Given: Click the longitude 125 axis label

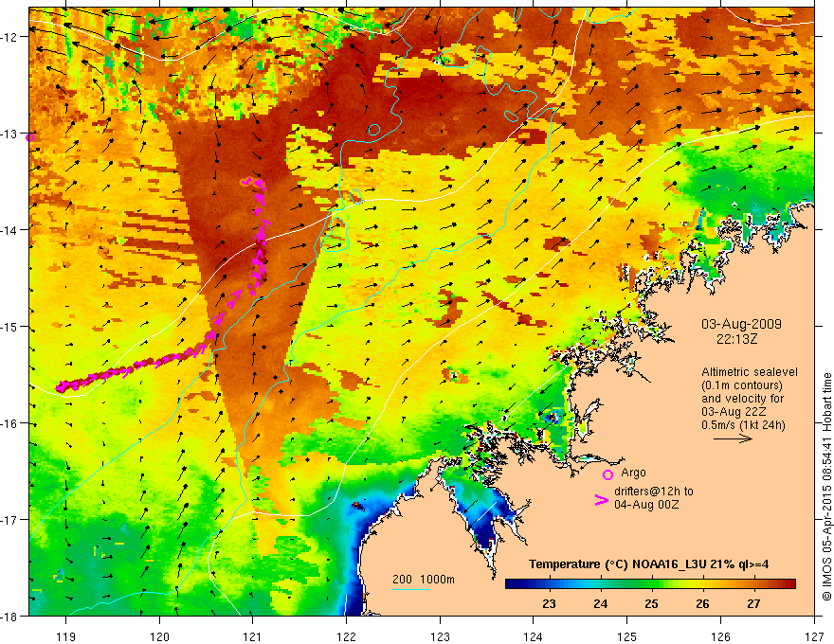Looking at the screenshot, I should (627, 636).
